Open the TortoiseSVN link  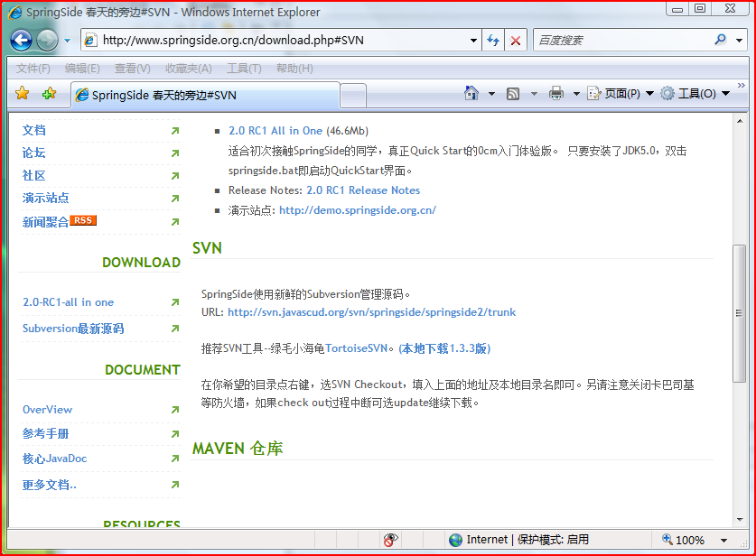point(356,348)
